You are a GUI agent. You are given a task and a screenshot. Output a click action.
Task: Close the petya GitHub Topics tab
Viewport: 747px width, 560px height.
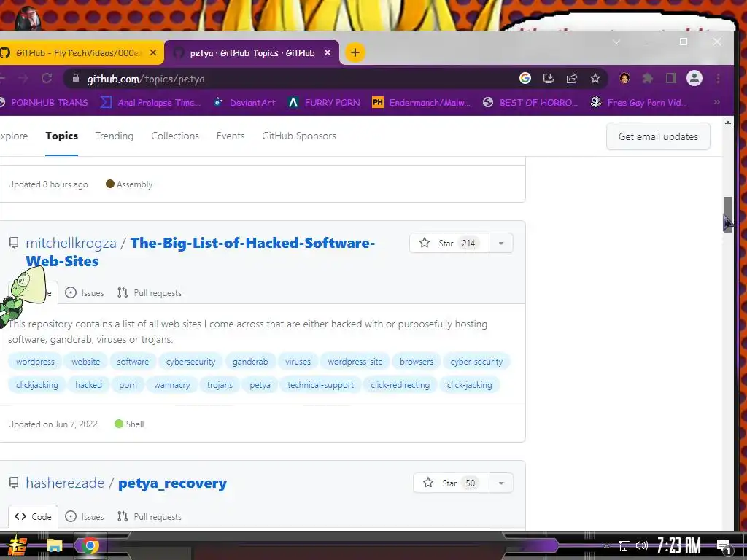pyautogui.click(x=328, y=52)
